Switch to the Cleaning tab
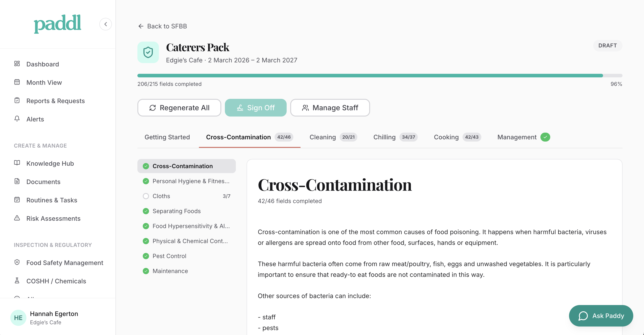Image resolution: width=644 pixels, height=335 pixels. (323, 137)
